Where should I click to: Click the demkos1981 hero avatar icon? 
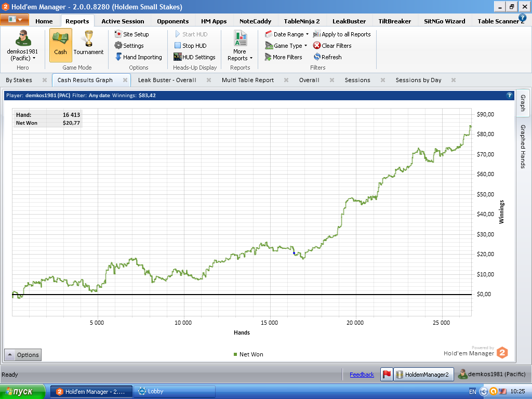click(23, 38)
